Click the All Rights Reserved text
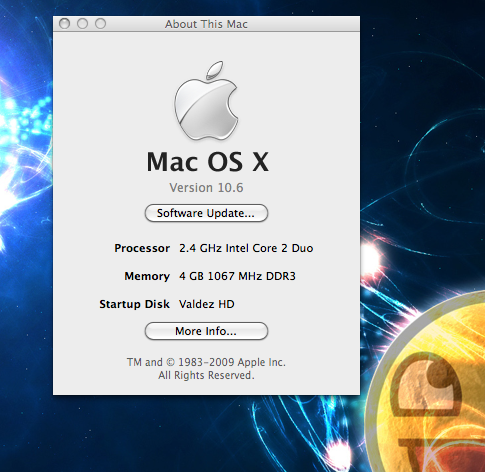This screenshot has width=485, height=472. click(206, 375)
